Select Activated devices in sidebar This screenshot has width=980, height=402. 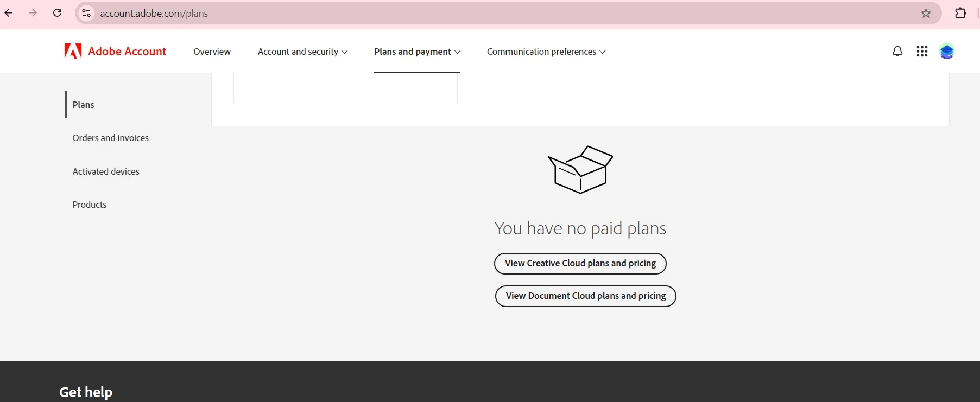pyautogui.click(x=106, y=171)
